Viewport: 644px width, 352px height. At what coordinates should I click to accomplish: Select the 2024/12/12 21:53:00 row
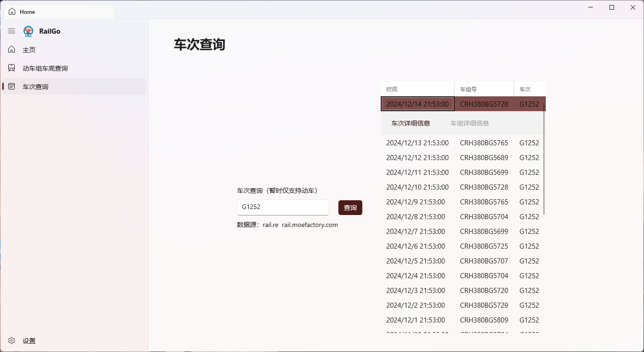(463, 158)
